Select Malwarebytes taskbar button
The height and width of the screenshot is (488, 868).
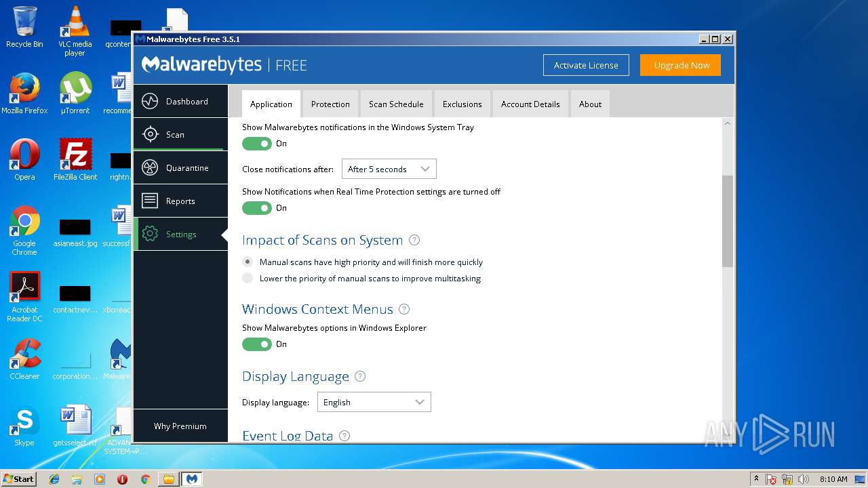[191, 479]
